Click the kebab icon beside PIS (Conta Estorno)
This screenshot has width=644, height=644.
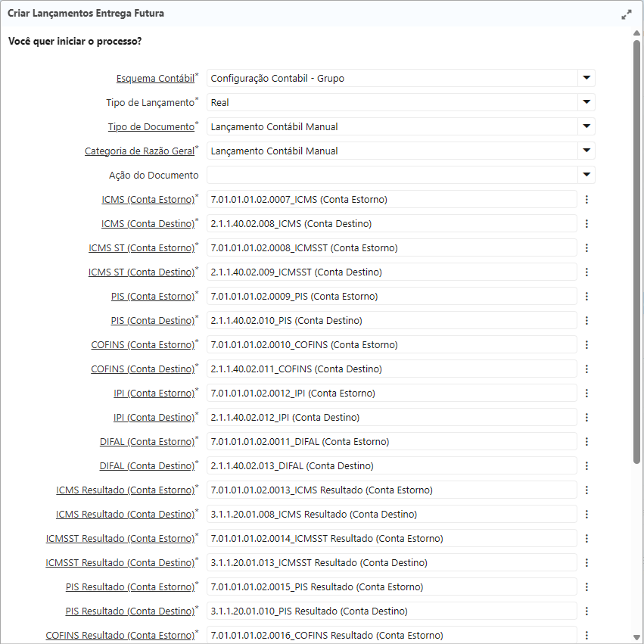pyautogui.click(x=586, y=297)
